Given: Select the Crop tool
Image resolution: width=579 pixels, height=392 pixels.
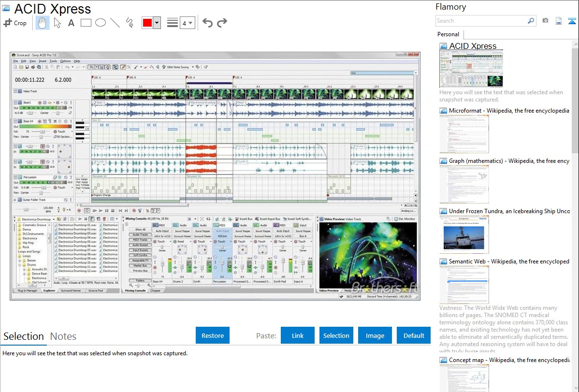Looking at the screenshot, I should [x=15, y=23].
